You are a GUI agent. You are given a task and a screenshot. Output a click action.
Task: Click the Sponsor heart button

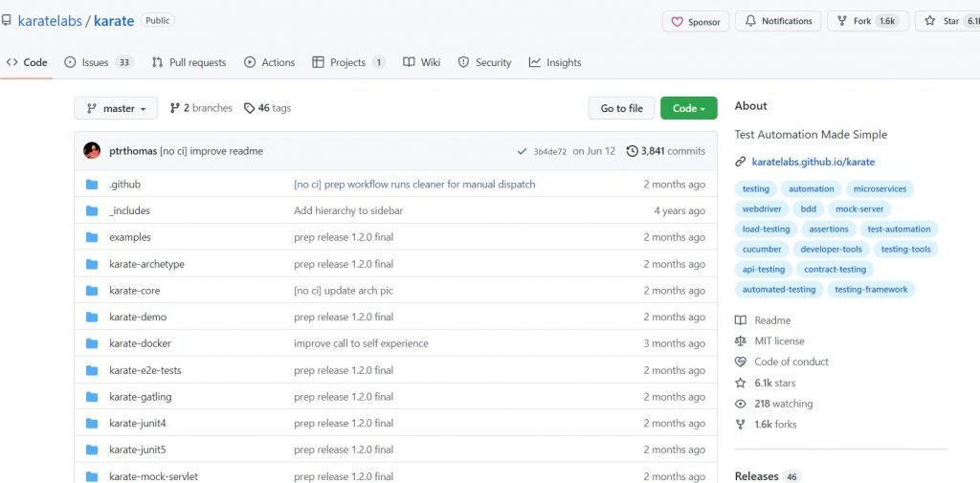point(696,21)
